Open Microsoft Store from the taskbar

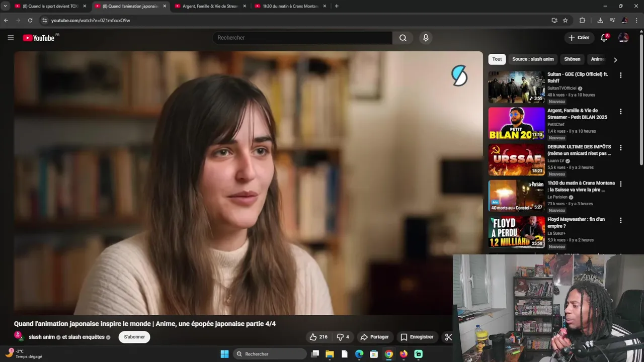click(x=374, y=354)
